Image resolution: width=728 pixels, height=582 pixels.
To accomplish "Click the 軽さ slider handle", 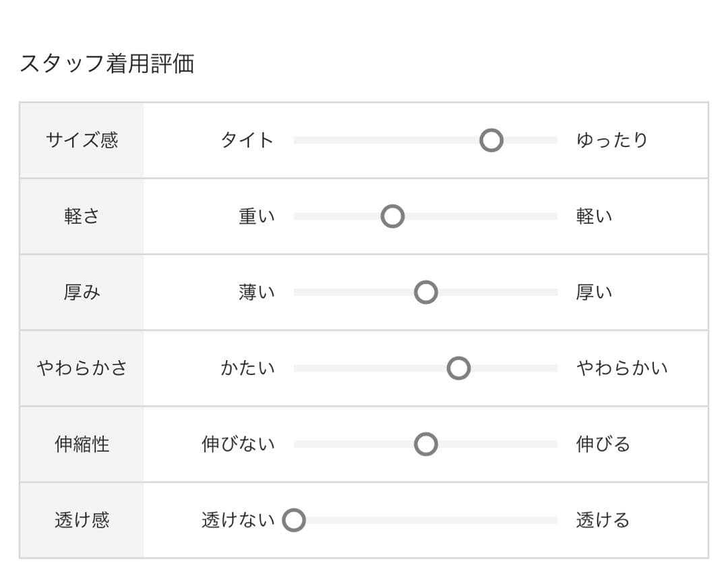I will coord(392,216).
